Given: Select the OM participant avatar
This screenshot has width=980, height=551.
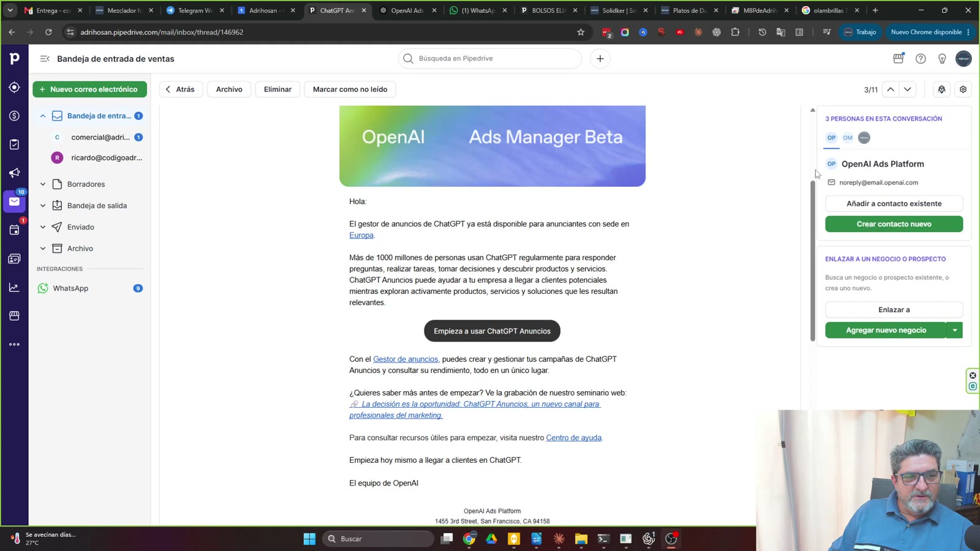Looking at the screenshot, I should point(848,138).
